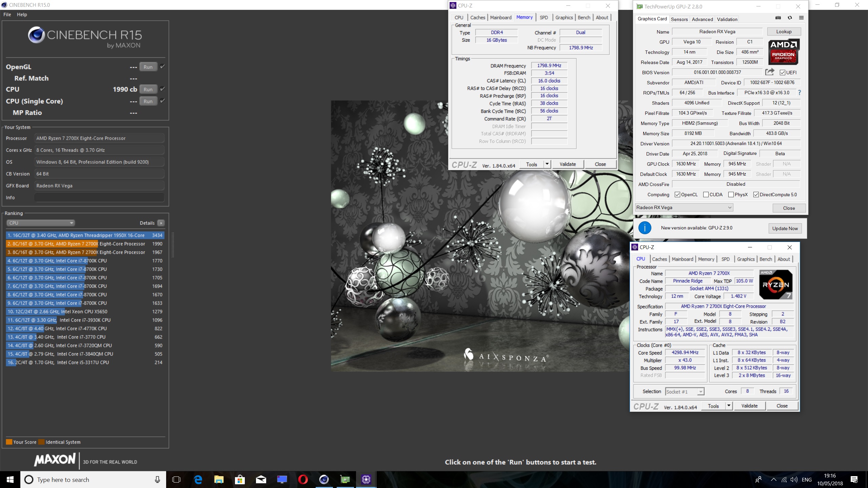Toggle OpenCL checkbox in GPU-Z
This screenshot has height=488, width=868.
(677, 195)
